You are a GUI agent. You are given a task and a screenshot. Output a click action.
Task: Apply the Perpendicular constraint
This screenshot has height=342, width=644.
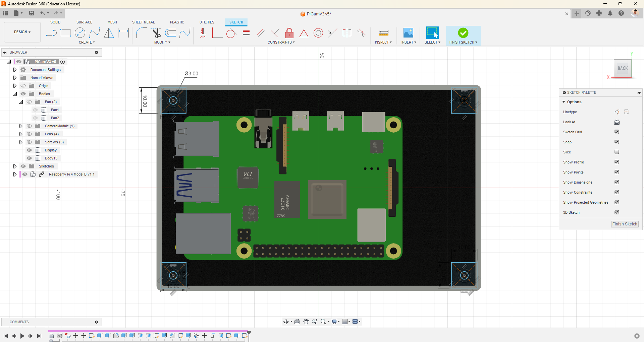(275, 33)
